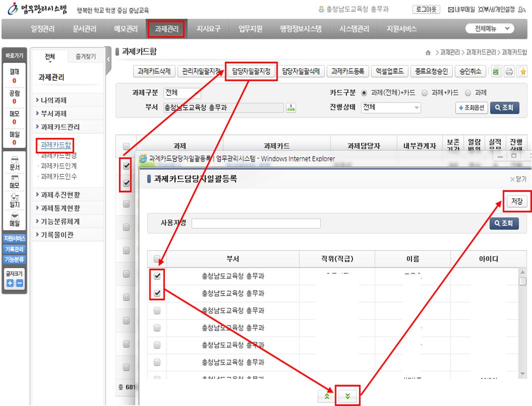532x406 pixels.
Task: Open the 과제구분 dropdown
Action: [182, 93]
